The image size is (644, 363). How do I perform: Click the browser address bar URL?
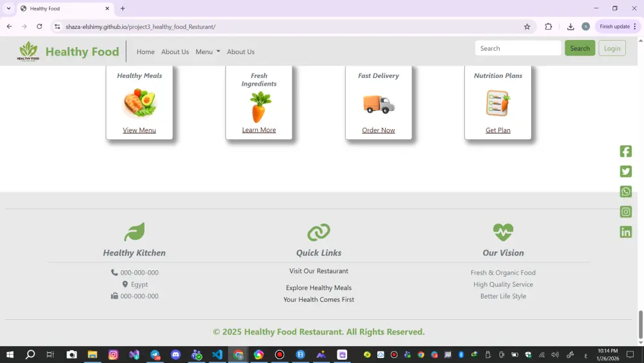coord(140,26)
